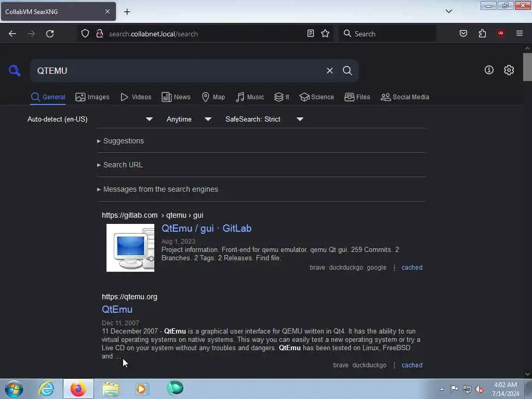Open the SafeSearch: Strict dropdown
532x399 pixels.
[264, 119]
